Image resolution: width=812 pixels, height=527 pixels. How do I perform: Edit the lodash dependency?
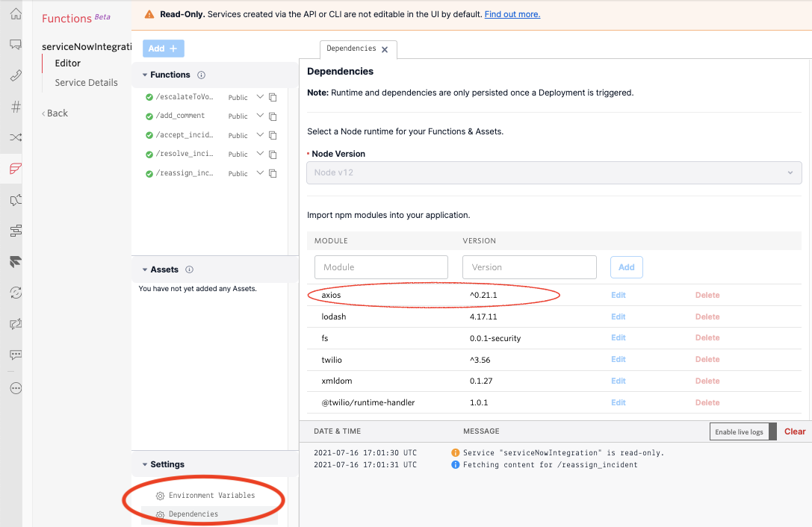click(x=619, y=316)
